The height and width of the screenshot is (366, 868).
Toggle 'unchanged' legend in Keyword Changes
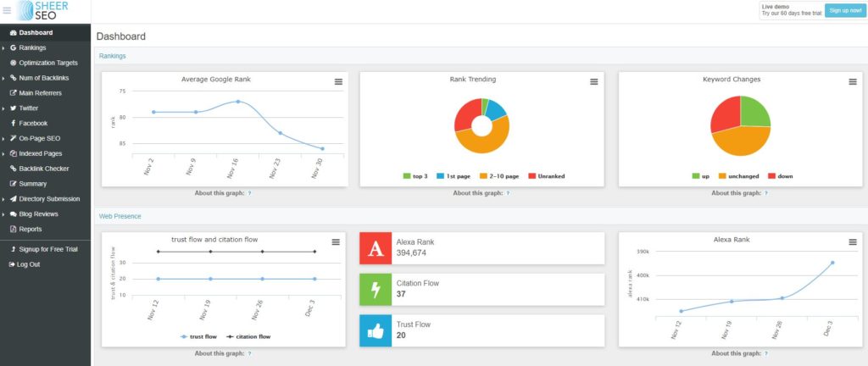click(738, 176)
